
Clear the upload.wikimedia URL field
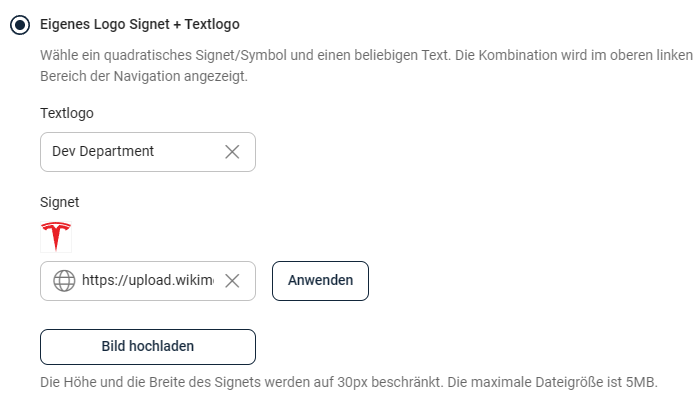tap(232, 281)
